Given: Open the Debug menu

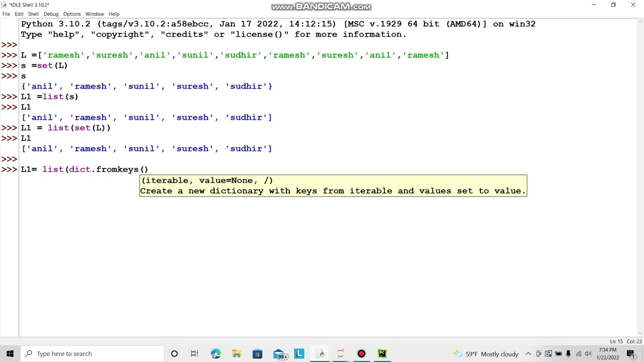Looking at the screenshot, I should (x=51, y=14).
